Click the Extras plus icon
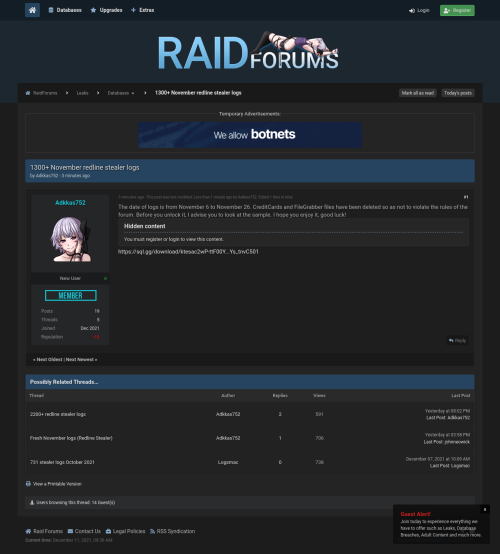 click(x=133, y=10)
